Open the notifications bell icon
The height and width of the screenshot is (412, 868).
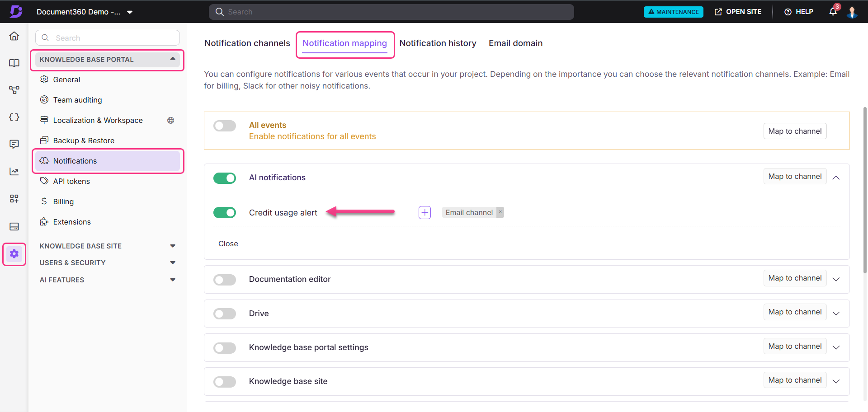point(833,12)
